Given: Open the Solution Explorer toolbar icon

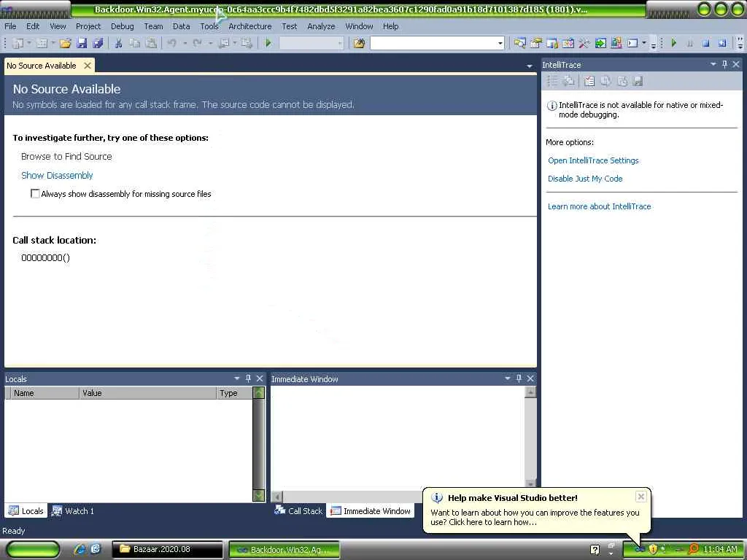Looking at the screenshot, I should (x=519, y=43).
